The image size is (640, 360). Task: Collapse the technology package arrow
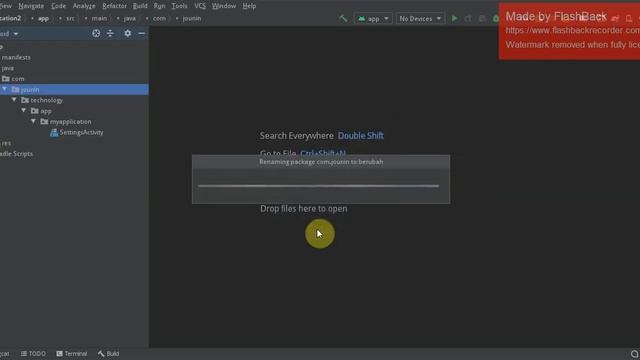14,100
